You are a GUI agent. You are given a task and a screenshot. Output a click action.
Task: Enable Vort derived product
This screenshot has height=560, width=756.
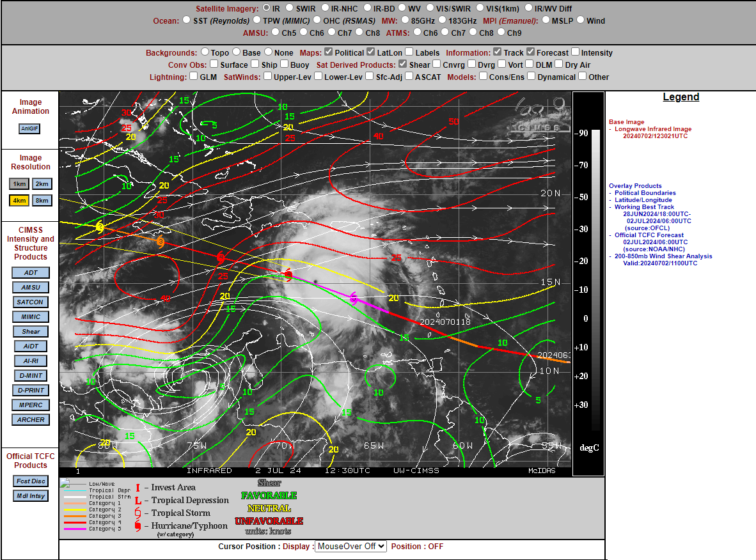tap(502, 64)
